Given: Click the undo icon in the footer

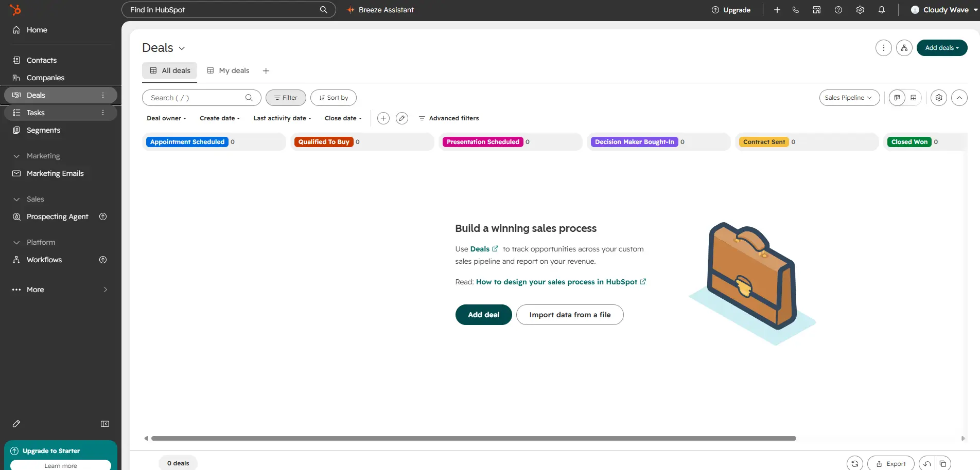Looking at the screenshot, I should tap(927, 463).
